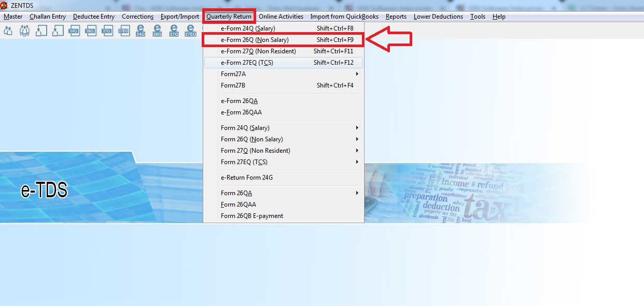Open the Lower Deductions menu

[438, 17]
